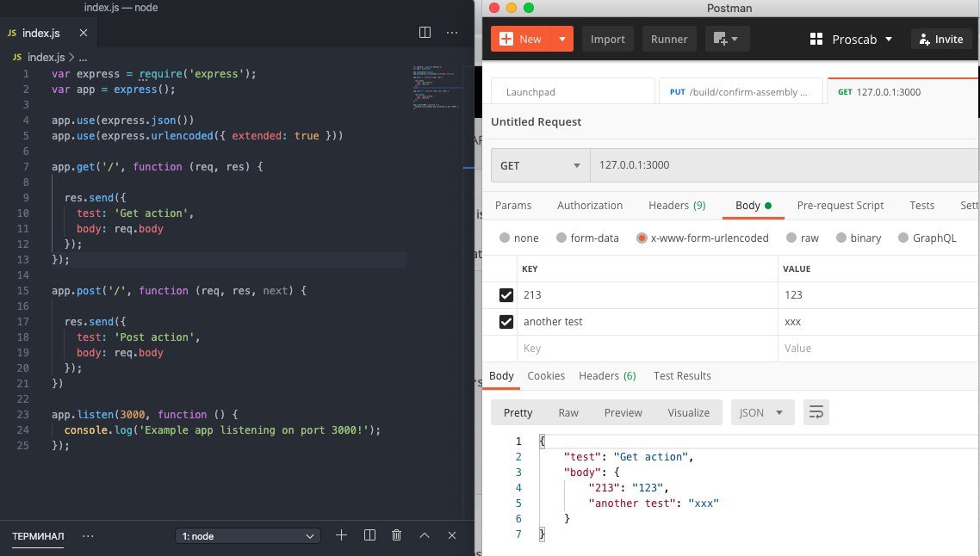Screen dimensions: 980x556
Task: Click the 'xxx' value cell
Action: [x=878, y=322]
